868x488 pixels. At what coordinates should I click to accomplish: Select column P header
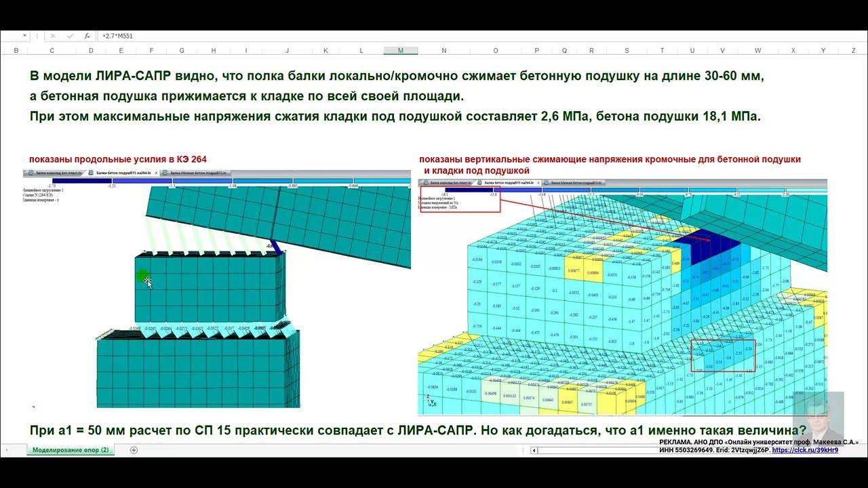pyautogui.click(x=536, y=51)
